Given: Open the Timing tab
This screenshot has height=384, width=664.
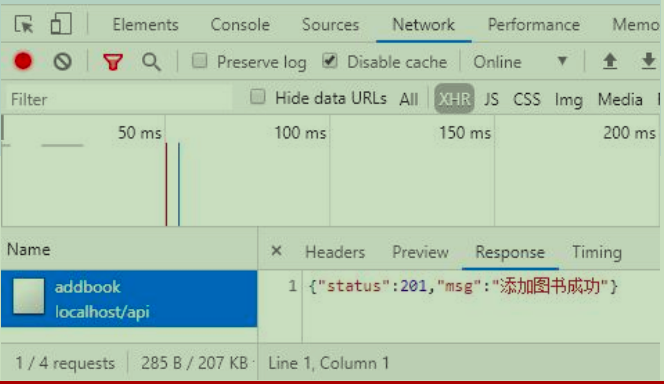Looking at the screenshot, I should pyautogui.click(x=597, y=252).
